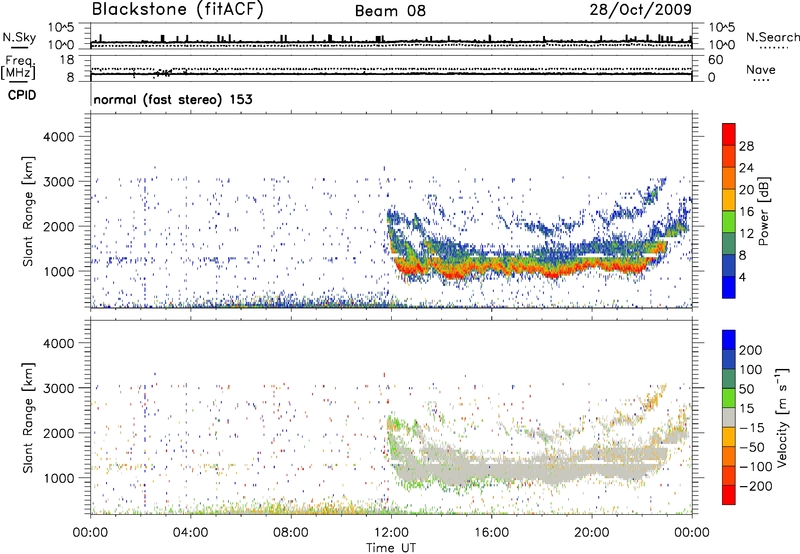Click the 'N.Sky' legend label

pyautogui.click(x=19, y=37)
